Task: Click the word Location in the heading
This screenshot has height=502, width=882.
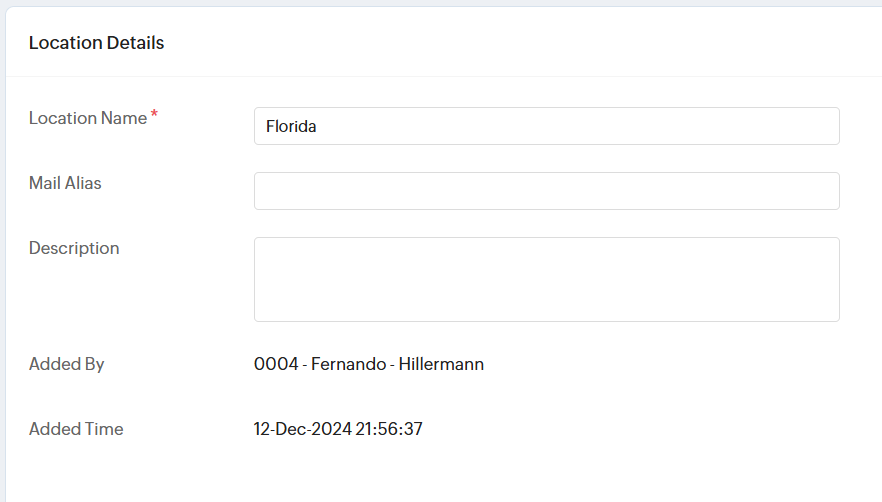Action: point(64,43)
